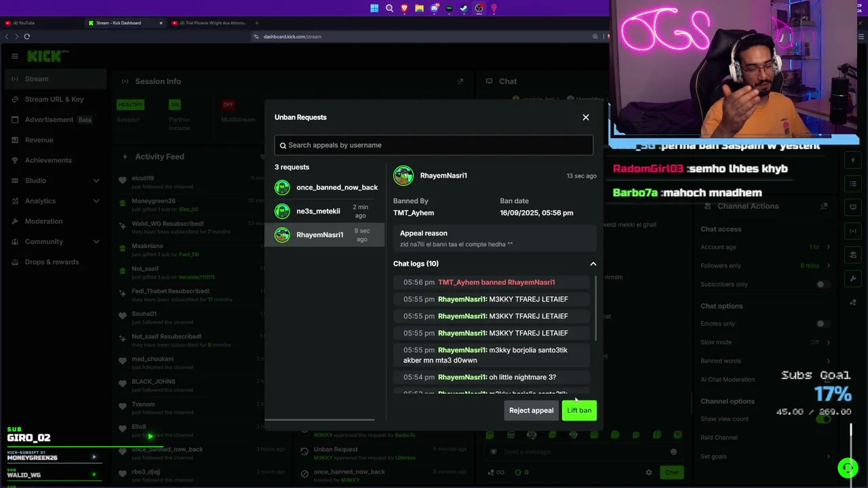Image resolution: width=868 pixels, height=488 pixels.
Task: Close the Unban Requests dialog
Action: 586,117
